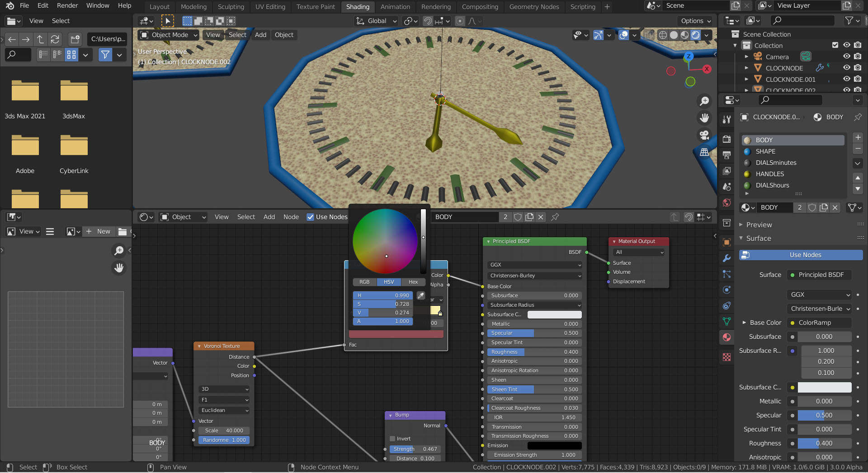Toggle Collection exclude checkbox in outliner
Screen dimensions: 868x473
pos(835,45)
